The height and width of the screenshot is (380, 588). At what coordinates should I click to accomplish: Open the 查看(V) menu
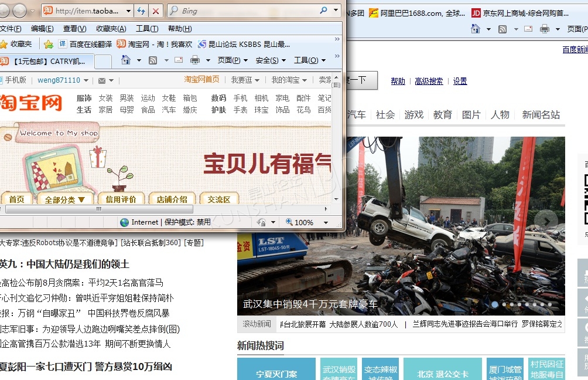point(74,29)
